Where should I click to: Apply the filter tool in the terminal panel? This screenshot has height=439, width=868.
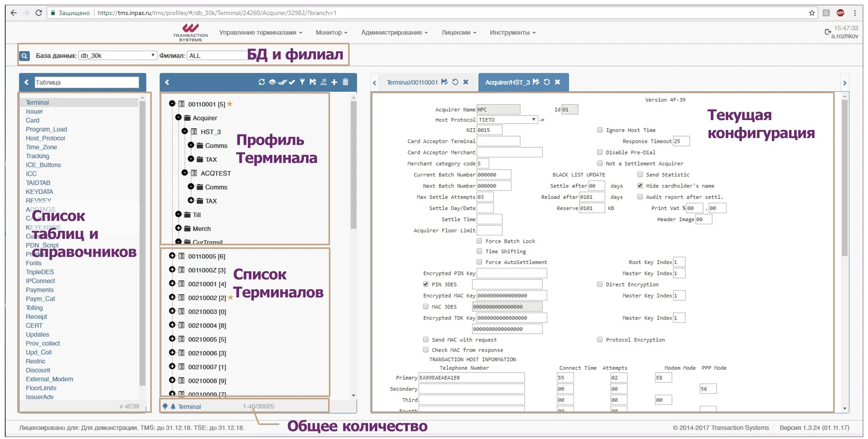(x=303, y=82)
